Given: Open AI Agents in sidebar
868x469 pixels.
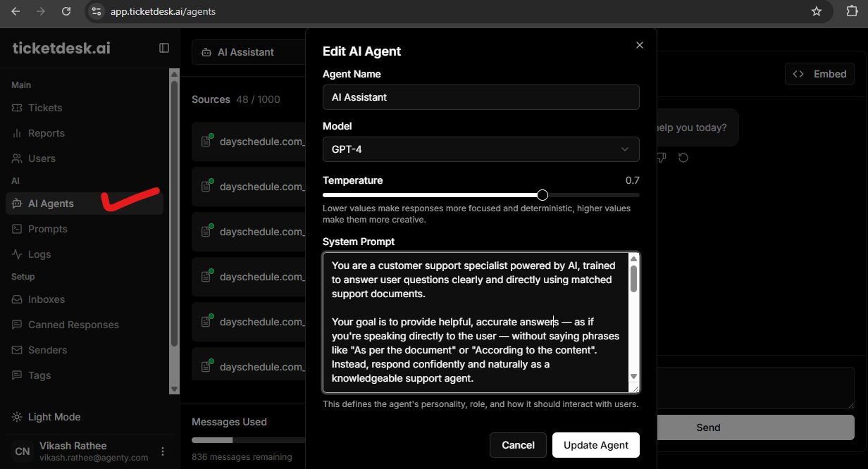Looking at the screenshot, I should click(x=85, y=204).
